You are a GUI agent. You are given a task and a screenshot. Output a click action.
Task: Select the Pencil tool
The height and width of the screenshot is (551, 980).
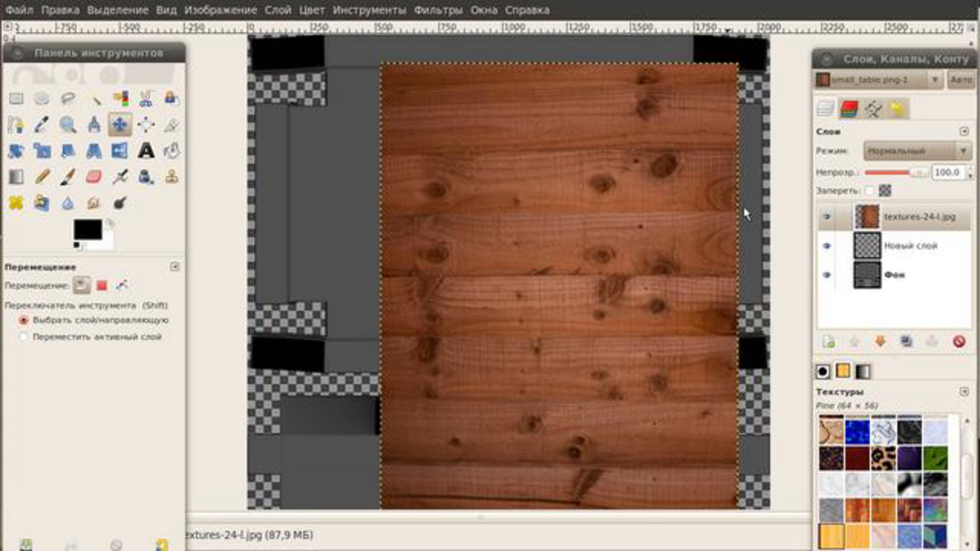coord(42,177)
